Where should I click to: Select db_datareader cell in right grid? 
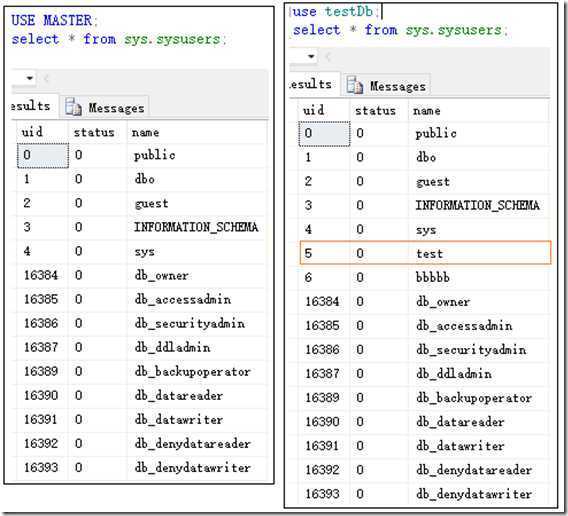point(479,422)
